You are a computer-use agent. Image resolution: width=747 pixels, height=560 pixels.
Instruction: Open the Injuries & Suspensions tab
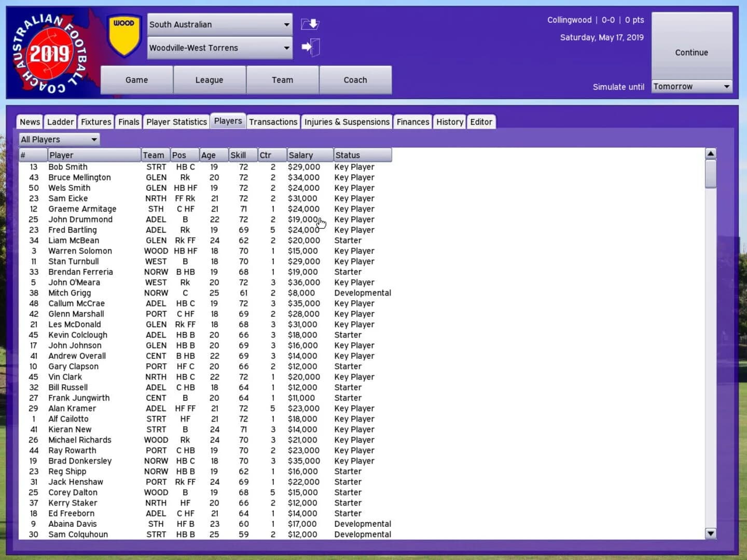[x=347, y=121]
